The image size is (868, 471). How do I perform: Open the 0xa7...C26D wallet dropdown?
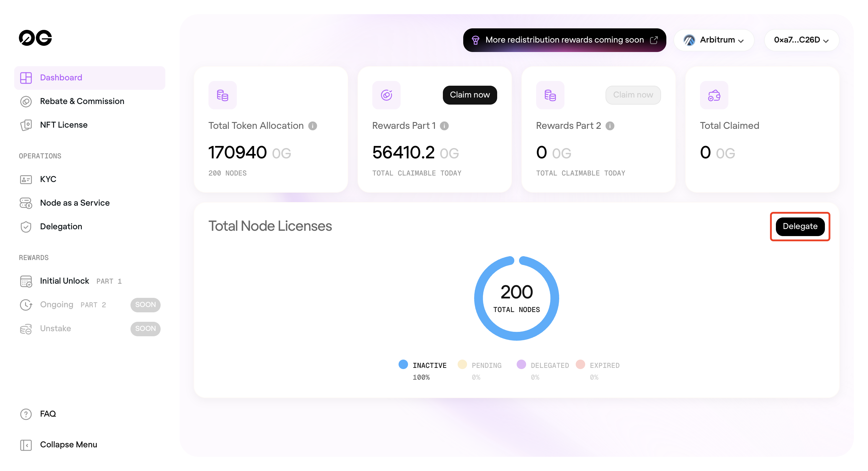(x=801, y=40)
